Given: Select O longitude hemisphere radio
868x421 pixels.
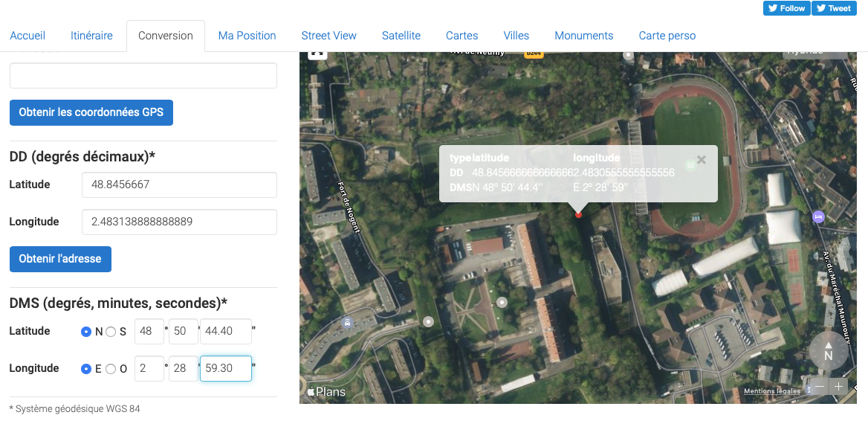Looking at the screenshot, I should [x=111, y=369].
